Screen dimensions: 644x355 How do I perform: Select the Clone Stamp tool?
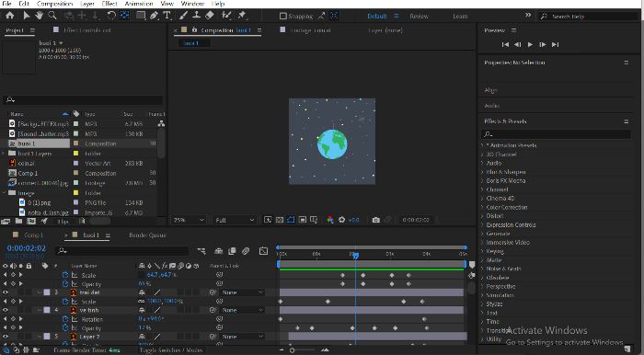click(x=197, y=16)
